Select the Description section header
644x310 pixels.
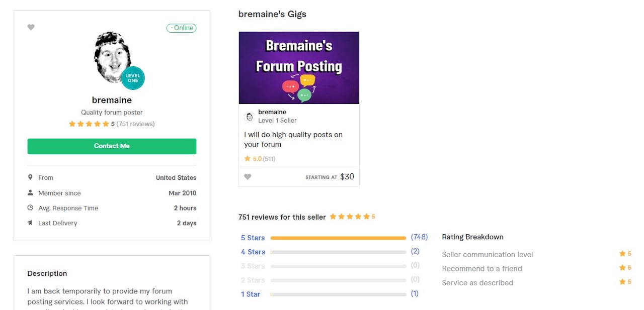[x=47, y=273]
